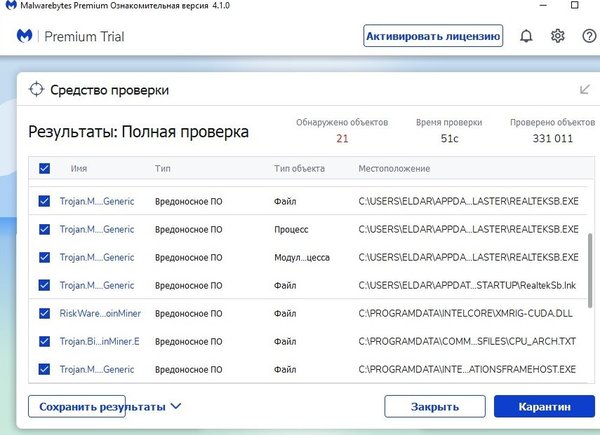This screenshot has width=600, height=435.
Task: Toggle the select-all checkbox in table header
Action: tap(44, 168)
